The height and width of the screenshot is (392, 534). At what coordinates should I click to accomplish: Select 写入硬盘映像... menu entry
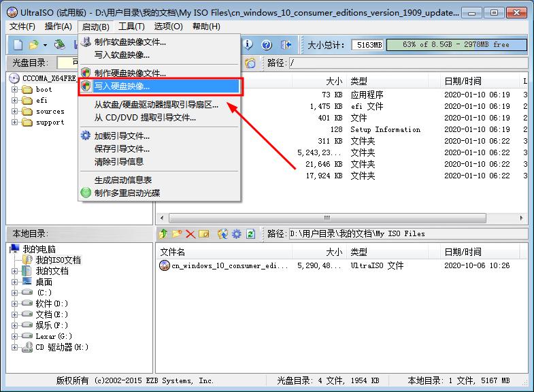click(x=160, y=86)
